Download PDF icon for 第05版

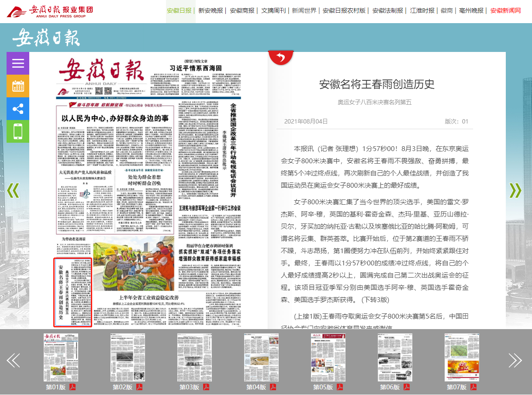[339, 387]
